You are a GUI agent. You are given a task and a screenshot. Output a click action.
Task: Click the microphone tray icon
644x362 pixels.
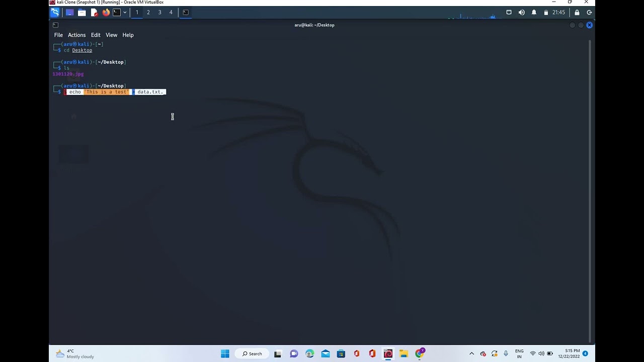[x=506, y=353]
